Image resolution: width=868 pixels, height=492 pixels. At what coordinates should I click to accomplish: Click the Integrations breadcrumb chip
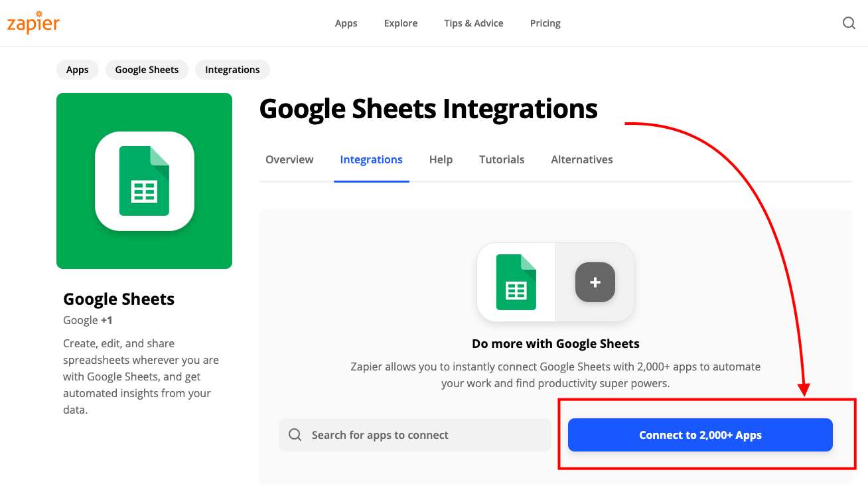click(232, 70)
